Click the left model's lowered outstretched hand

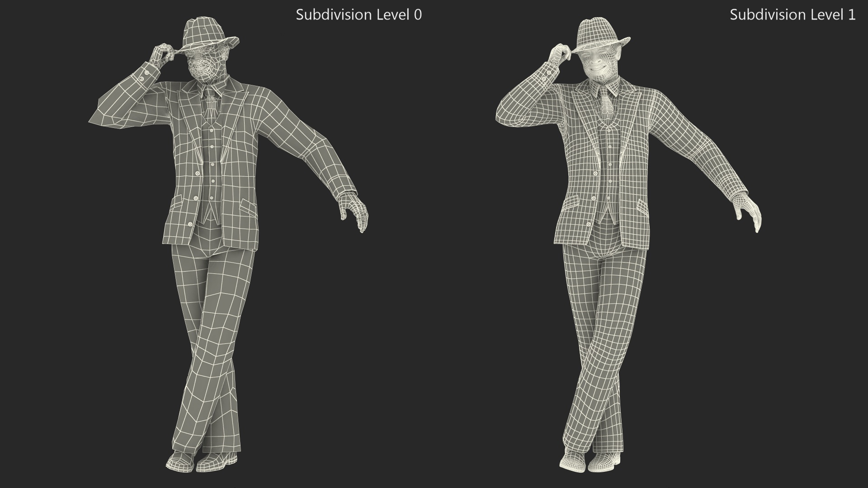click(355, 211)
